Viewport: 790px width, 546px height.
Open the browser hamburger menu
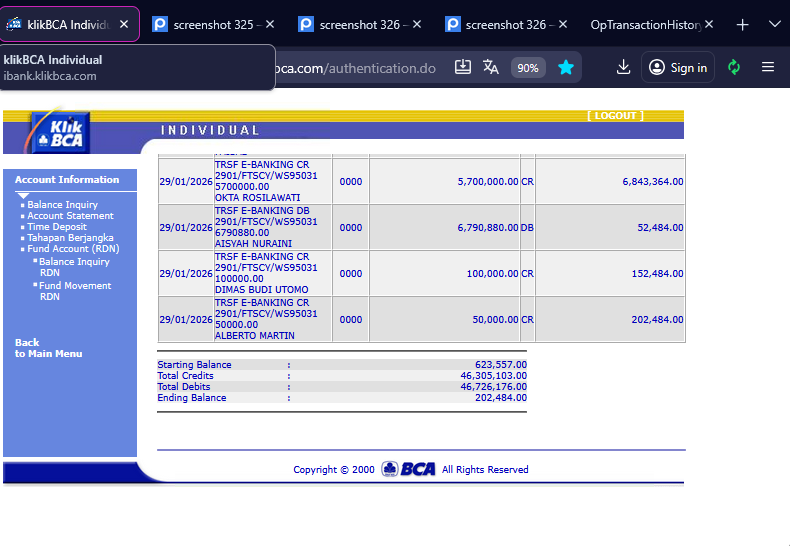[768, 67]
